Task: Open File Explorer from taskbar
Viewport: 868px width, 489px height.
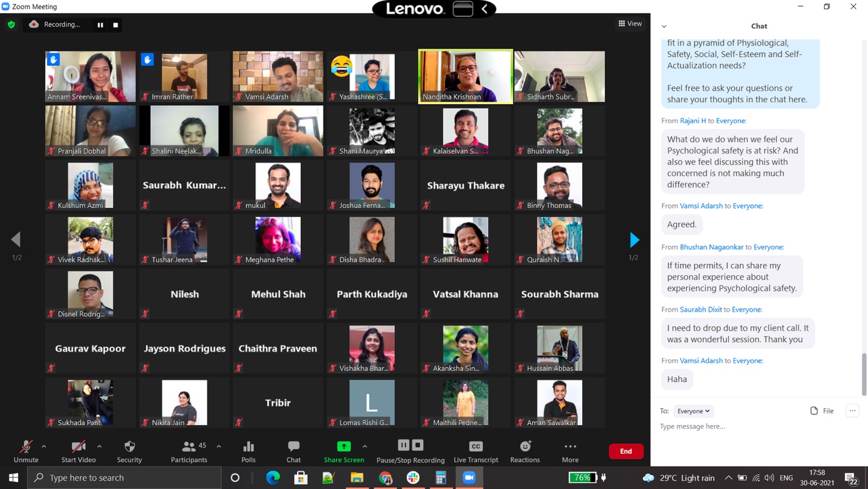Action: coord(357,478)
